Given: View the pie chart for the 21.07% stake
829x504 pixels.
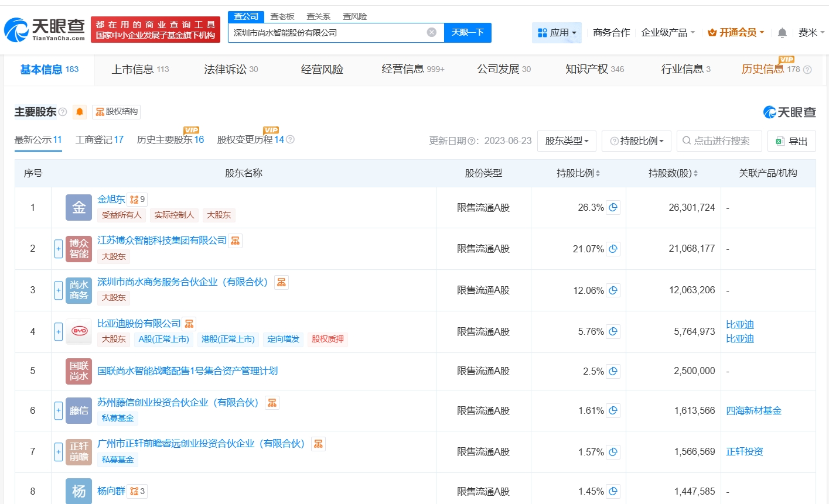Looking at the screenshot, I should 613,249.
